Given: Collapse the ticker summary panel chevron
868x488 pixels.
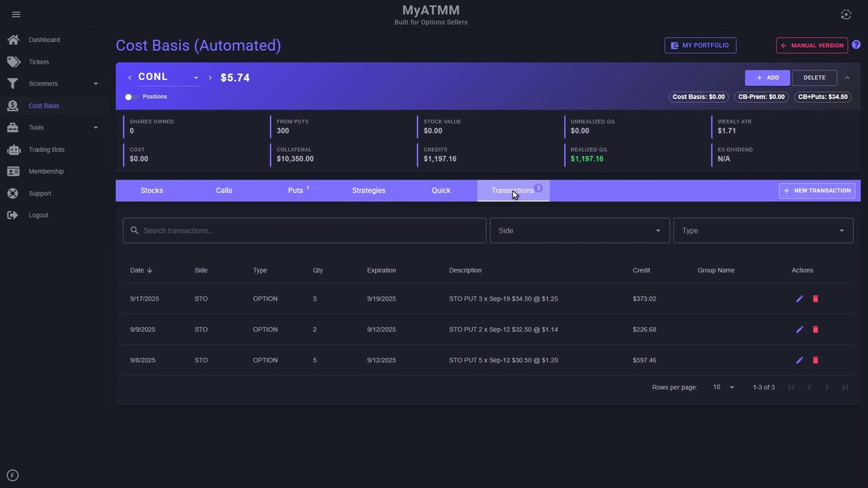Looking at the screenshot, I should (847, 78).
